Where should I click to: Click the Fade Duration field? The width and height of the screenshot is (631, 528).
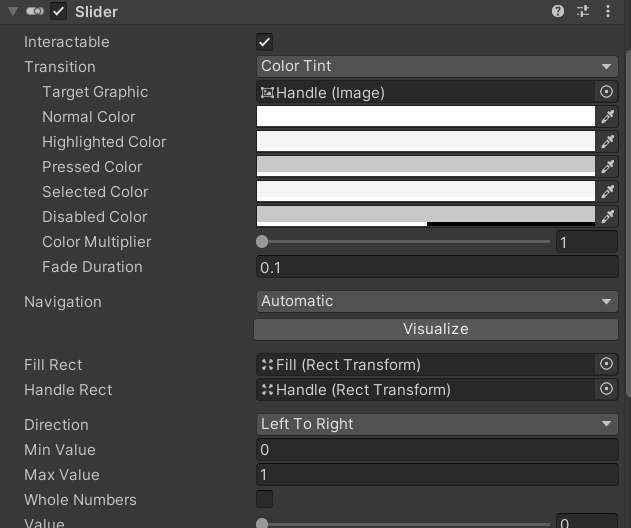[x=437, y=267]
